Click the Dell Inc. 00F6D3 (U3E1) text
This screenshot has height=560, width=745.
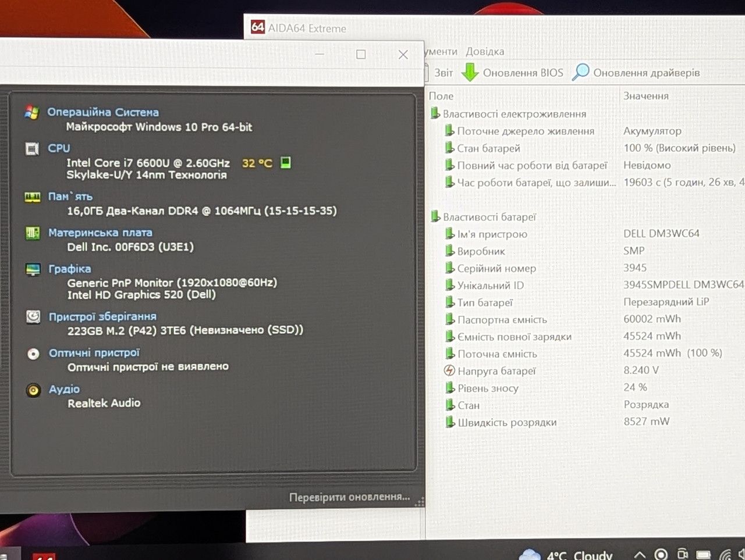(130, 247)
